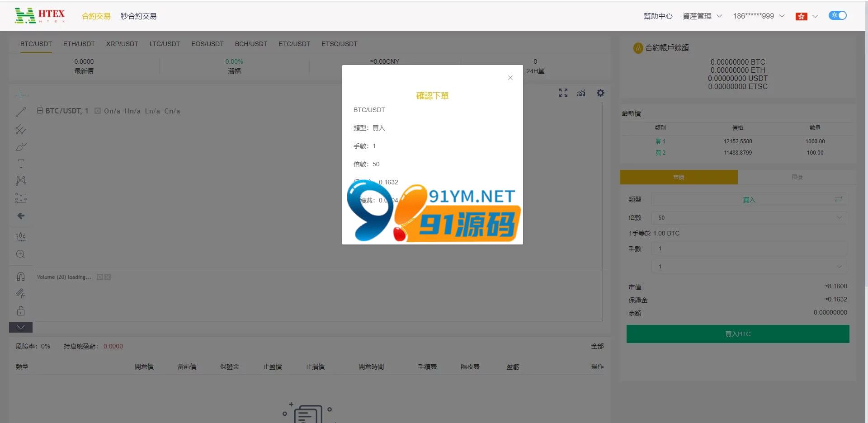The width and height of the screenshot is (868, 423).
Task: Toggle the magnet mode tool
Action: [x=21, y=277]
